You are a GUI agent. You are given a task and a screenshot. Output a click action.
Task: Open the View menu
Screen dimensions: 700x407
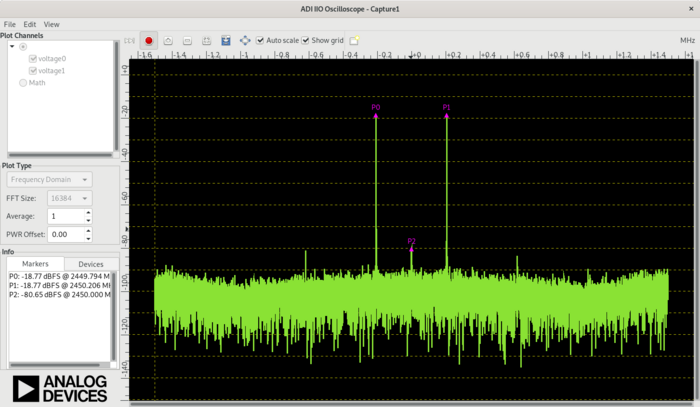(51, 23)
